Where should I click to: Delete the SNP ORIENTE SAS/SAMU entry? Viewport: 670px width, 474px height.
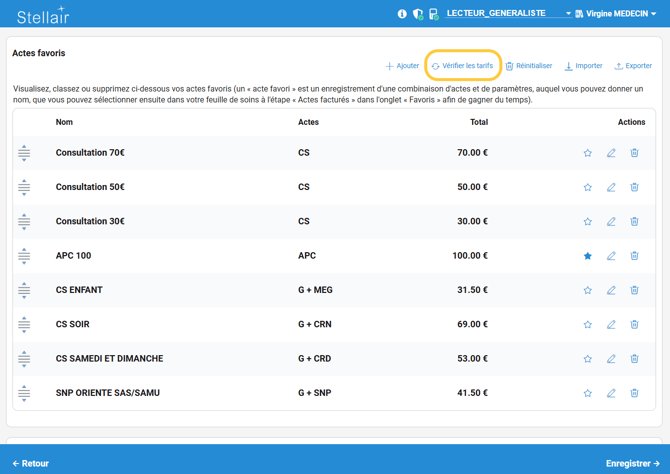tap(634, 393)
